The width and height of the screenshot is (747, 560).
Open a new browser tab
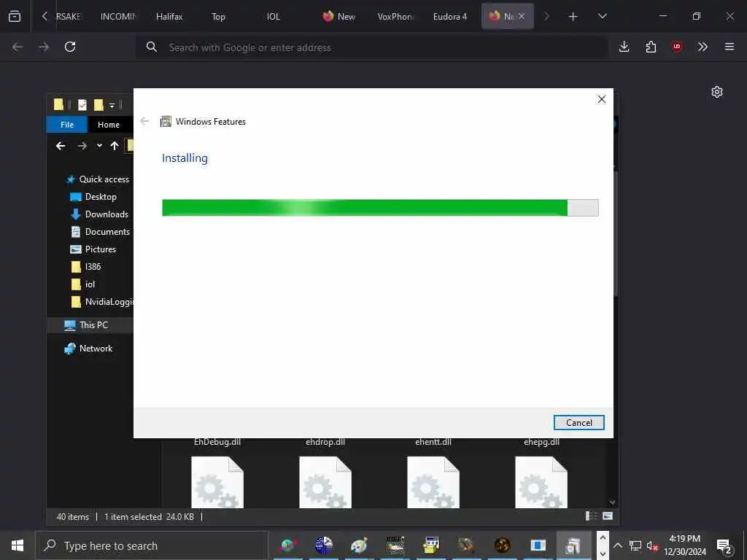coord(573,17)
